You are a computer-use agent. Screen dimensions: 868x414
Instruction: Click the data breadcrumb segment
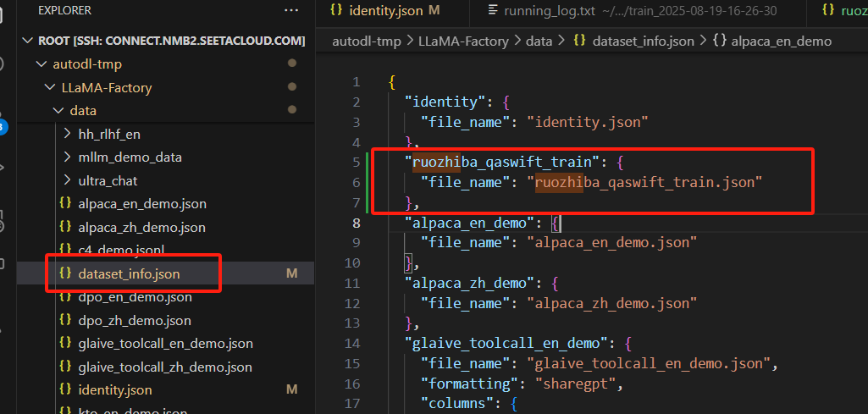[x=539, y=41]
